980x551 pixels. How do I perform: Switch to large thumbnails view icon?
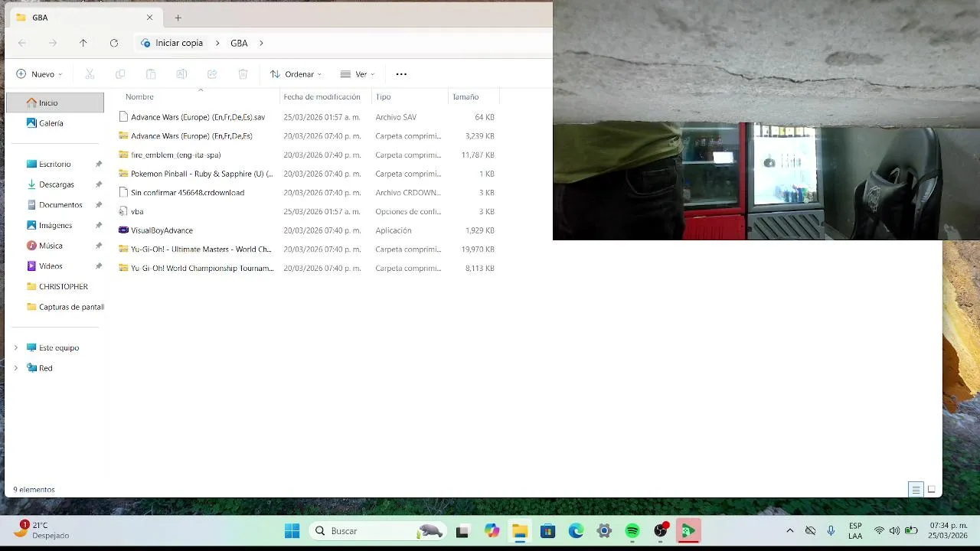pyautogui.click(x=932, y=490)
